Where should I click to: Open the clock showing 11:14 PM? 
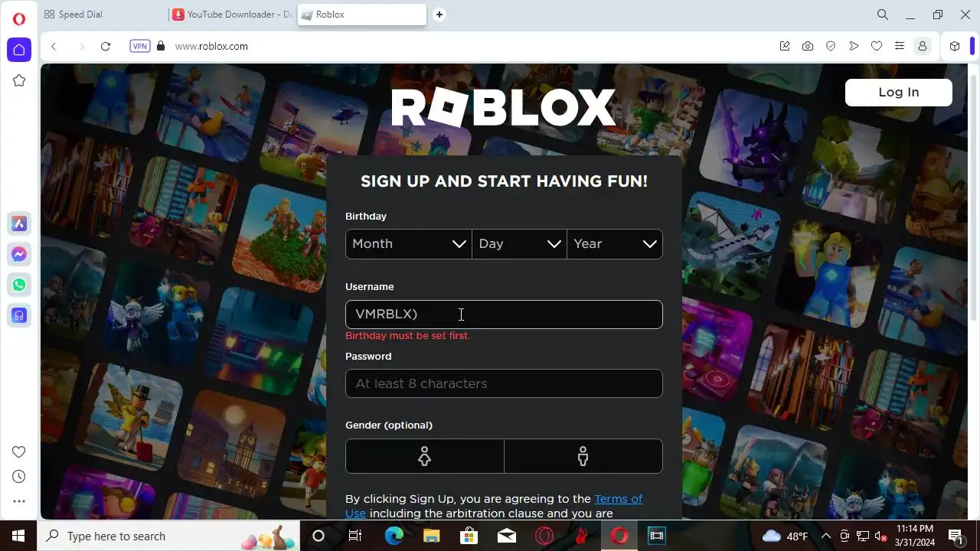(x=915, y=536)
